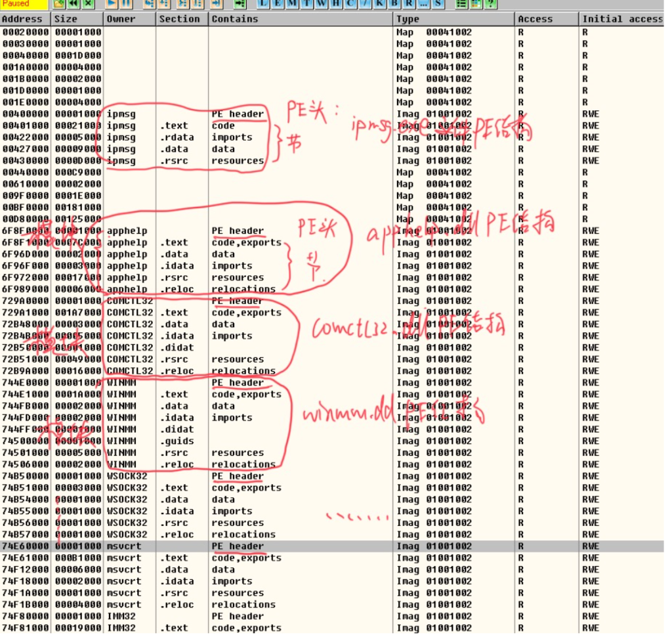
Task: Show the Memory map (M button)
Action: point(293,4)
